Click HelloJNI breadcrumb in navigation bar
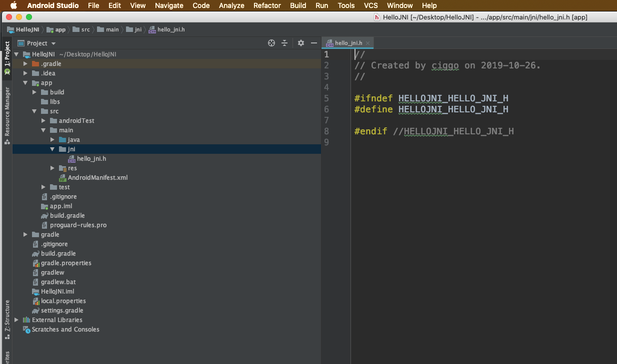617x364 pixels. tap(23, 29)
